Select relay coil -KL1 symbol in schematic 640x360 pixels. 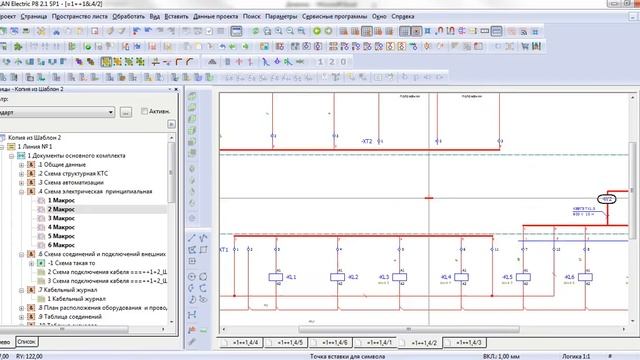[276, 277]
